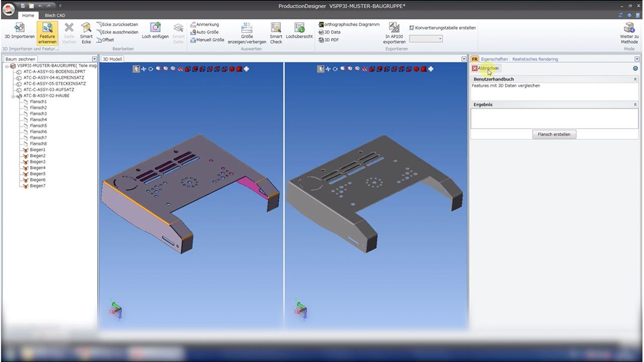
Task: Open the Baum zeichnen panel dropdown arrow
Action: [x=94, y=59]
